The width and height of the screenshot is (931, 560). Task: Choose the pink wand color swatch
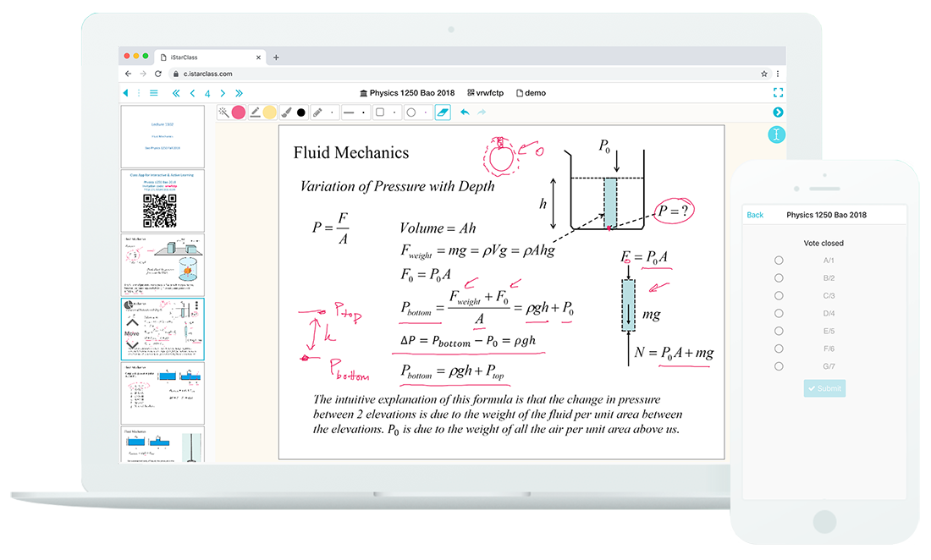click(x=239, y=113)
